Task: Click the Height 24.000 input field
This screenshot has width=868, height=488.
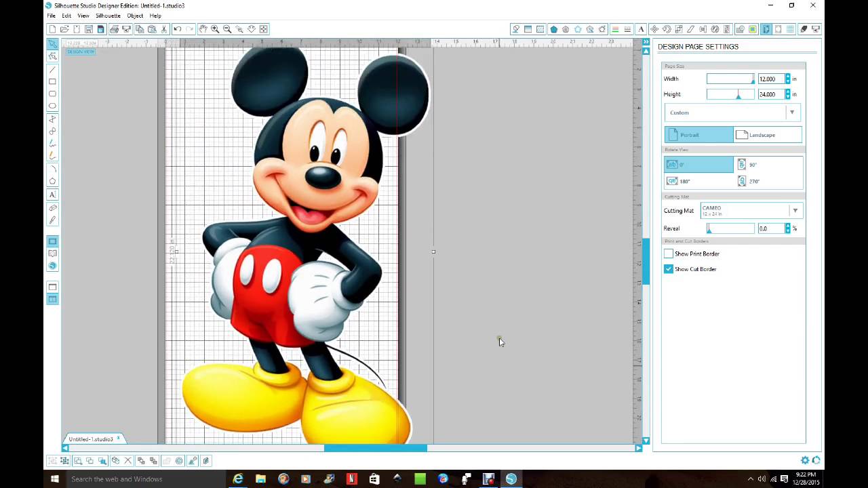Action: (x=770, y=94)
